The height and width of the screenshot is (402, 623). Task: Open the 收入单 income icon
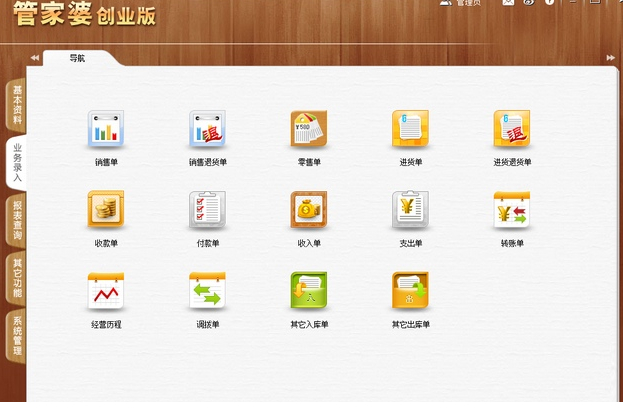pyautogui.click(x=308, y=211)
